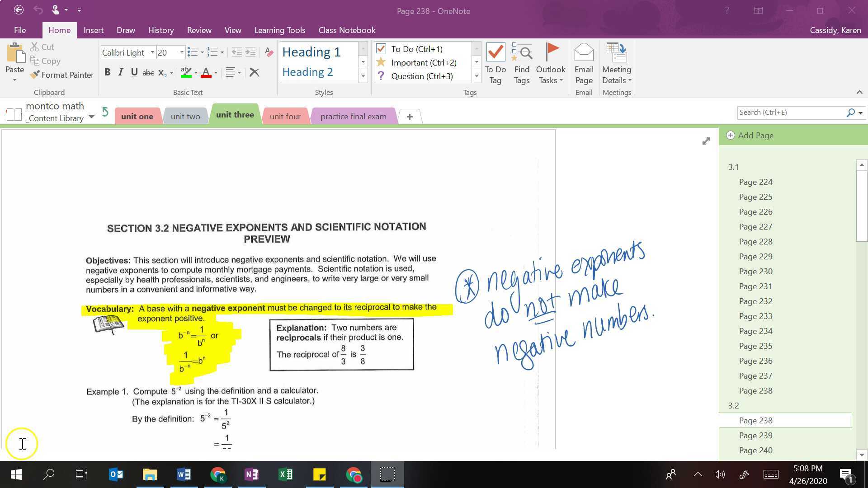Select the Format Painter tool
868x488 pixels.
pos(62,75)
